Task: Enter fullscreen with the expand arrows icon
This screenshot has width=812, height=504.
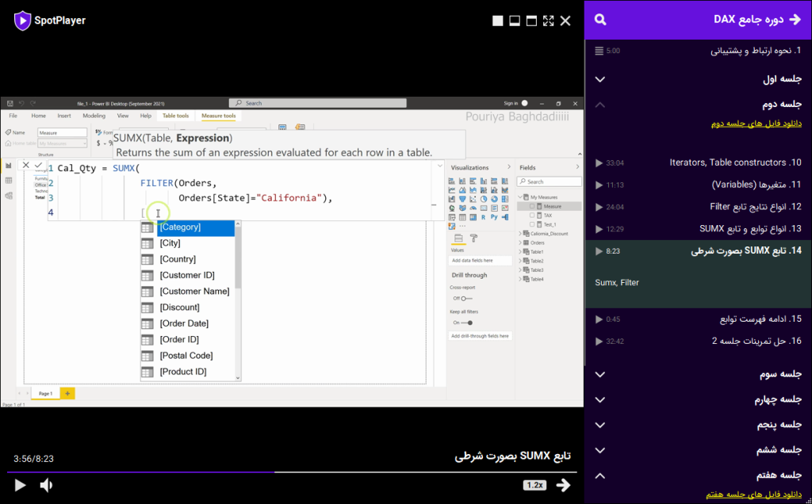Action: [549, 21]
